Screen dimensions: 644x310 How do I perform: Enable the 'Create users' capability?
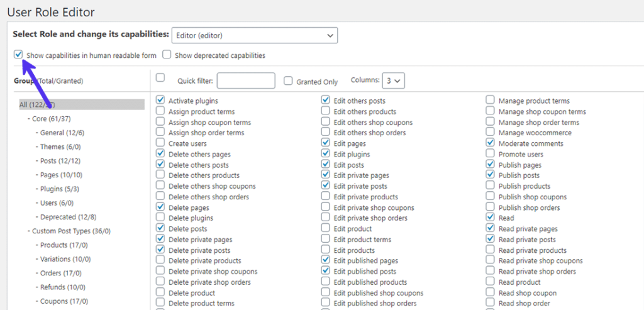pyautogui.click(x=160, y=143)
